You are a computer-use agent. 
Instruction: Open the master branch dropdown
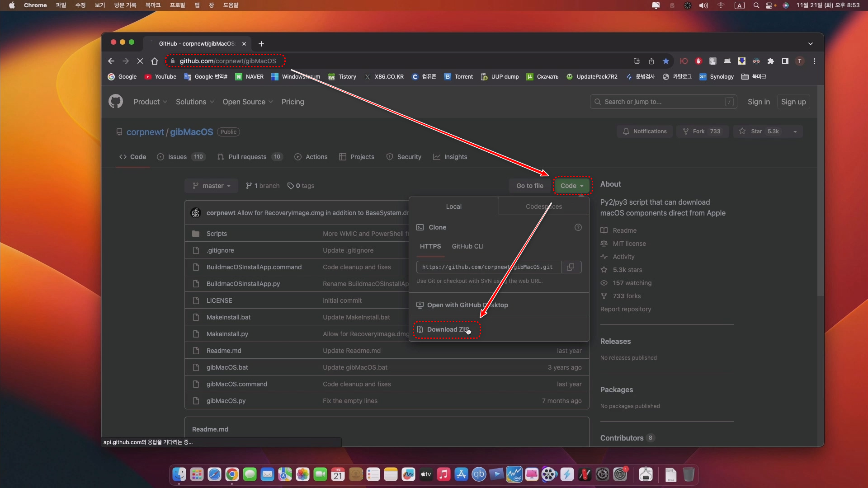click(211, 186)
